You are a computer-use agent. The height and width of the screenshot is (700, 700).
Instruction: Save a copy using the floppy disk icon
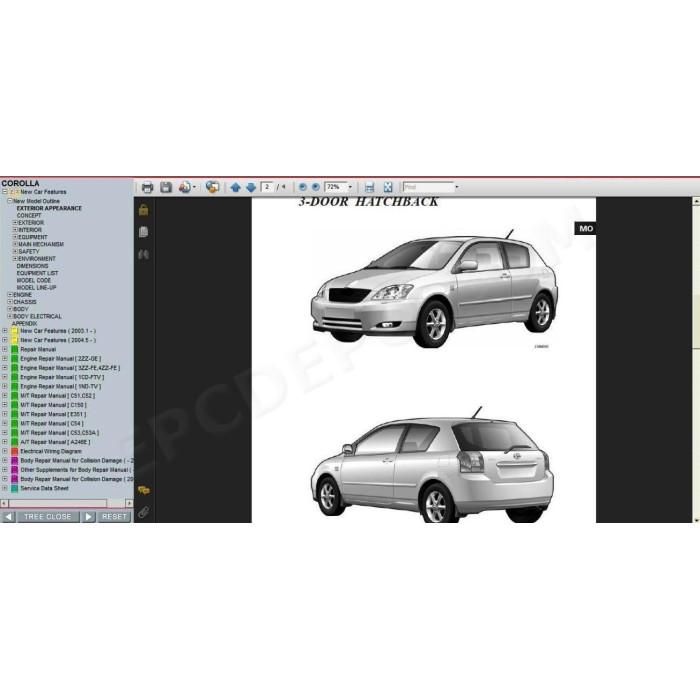pos(166,187)
